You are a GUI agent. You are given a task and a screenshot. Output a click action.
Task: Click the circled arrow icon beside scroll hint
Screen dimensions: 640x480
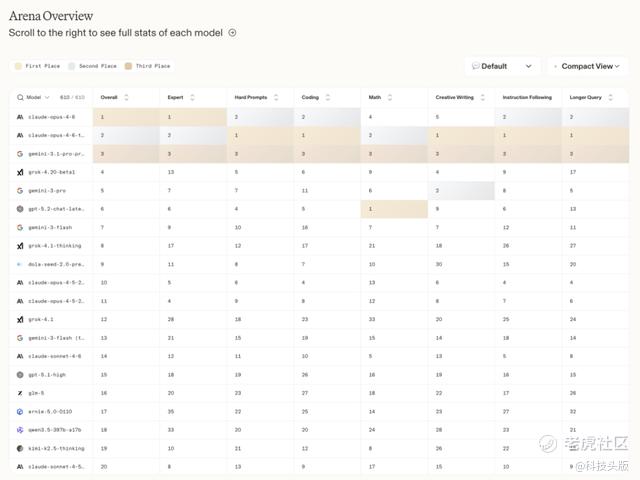pos(232,33)
